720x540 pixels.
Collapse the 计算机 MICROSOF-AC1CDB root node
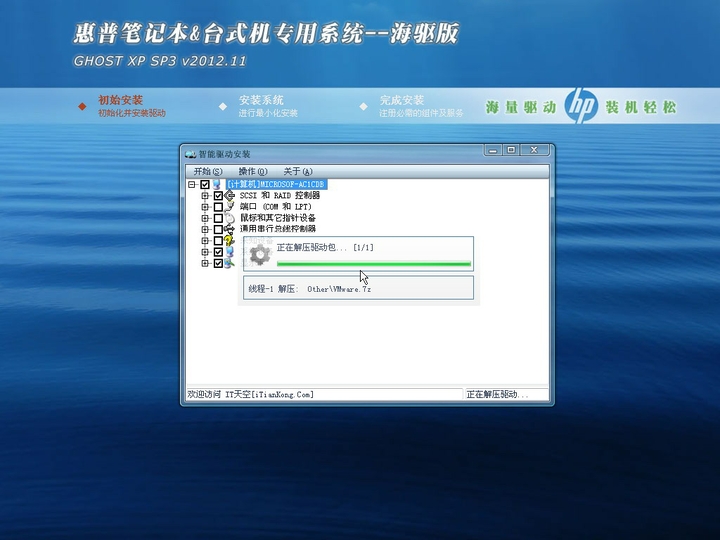pyautogui.click(x=192, y=185)
